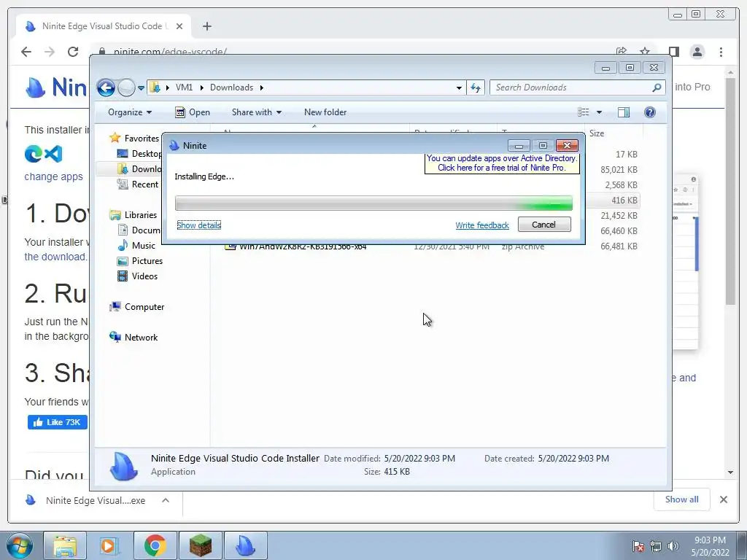Click the Ninite Pro free trial notice
The width and height of the screenshot is (747, 560).
tap(502, 163)
